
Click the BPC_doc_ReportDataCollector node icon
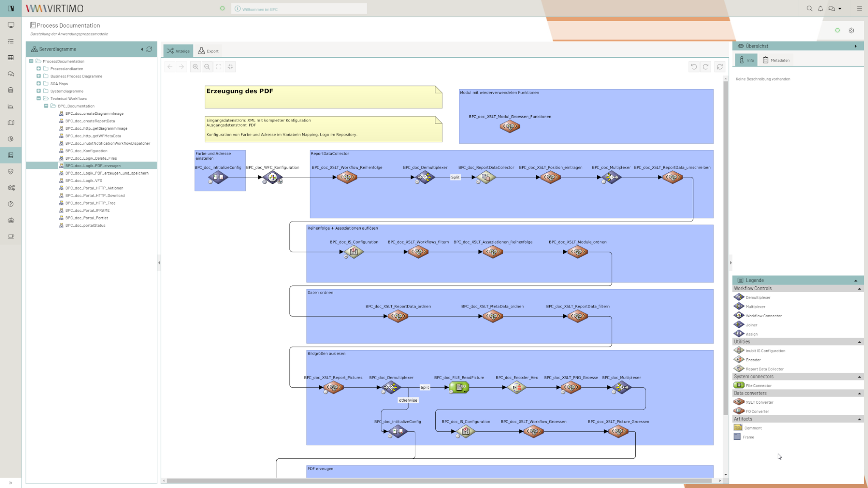pyautogui.click(x=486, y=177)
